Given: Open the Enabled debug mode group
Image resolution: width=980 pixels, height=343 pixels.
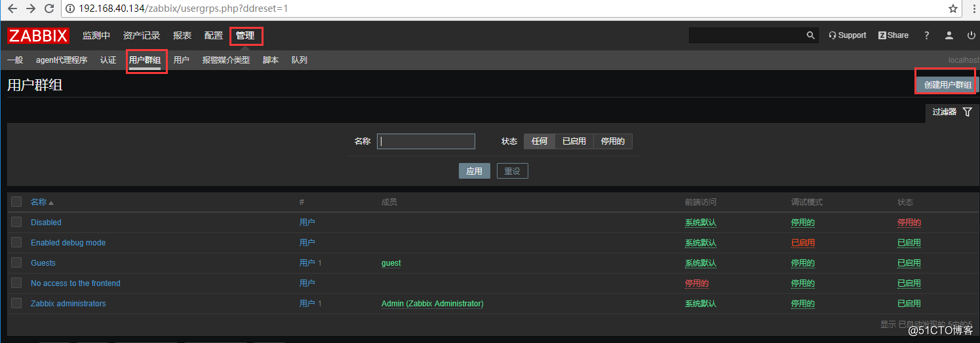Looking at the screenshot, I should click(x=68, y=243).
